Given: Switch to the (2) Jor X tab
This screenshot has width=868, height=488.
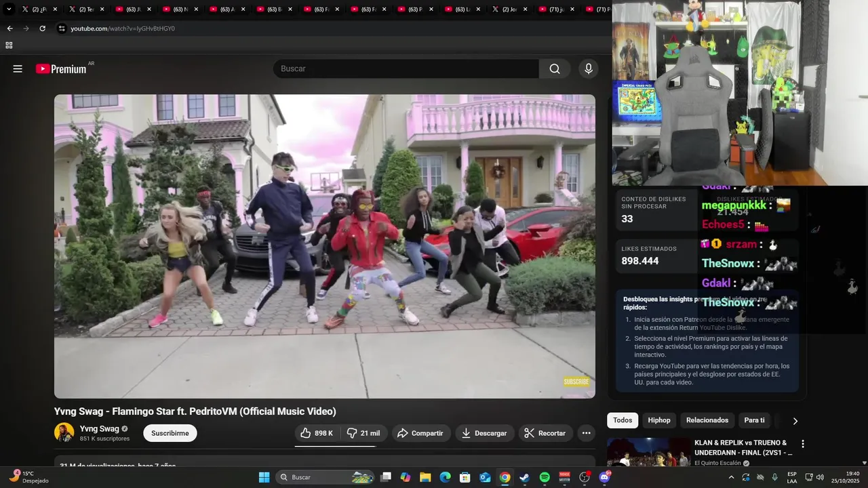Looking at the screenshot, I should coord(509,9).
